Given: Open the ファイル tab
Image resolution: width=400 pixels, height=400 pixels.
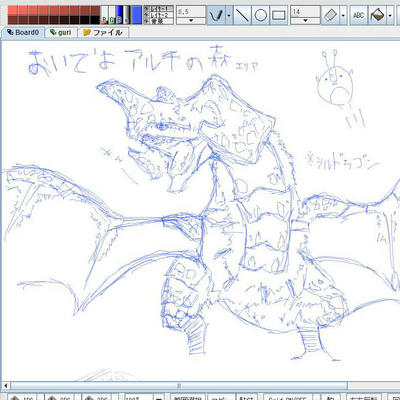Looking at the screenshot, I should [x=103, y=33].
